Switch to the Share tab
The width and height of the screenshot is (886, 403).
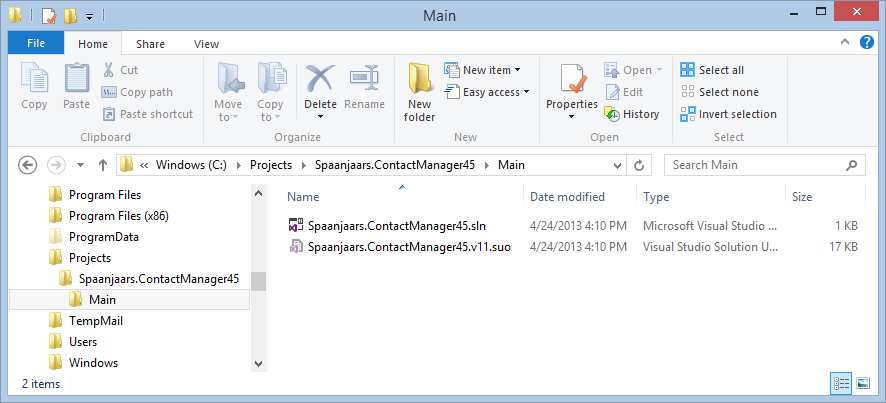click(x=151, y=44)
